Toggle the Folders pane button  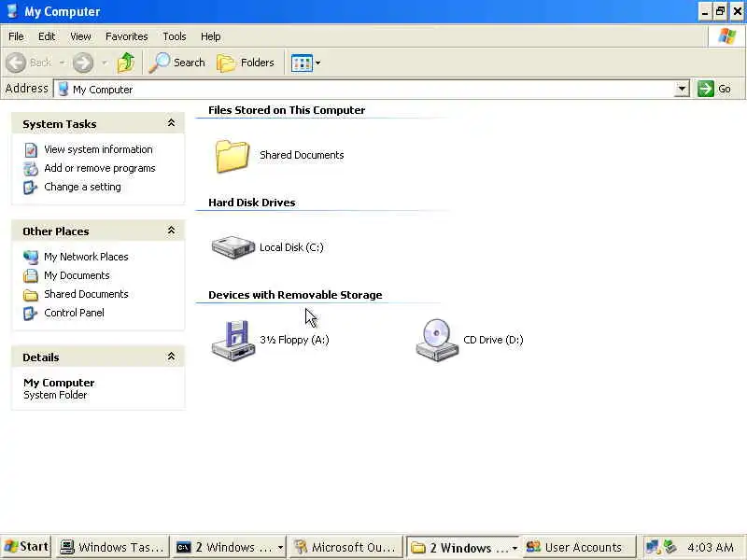point(246,63)
